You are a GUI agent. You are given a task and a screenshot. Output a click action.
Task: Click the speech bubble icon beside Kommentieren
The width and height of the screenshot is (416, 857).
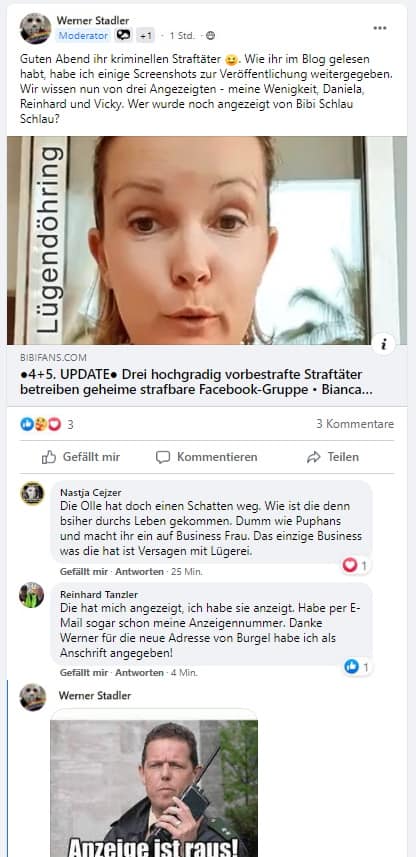click(x=163, y=457)
